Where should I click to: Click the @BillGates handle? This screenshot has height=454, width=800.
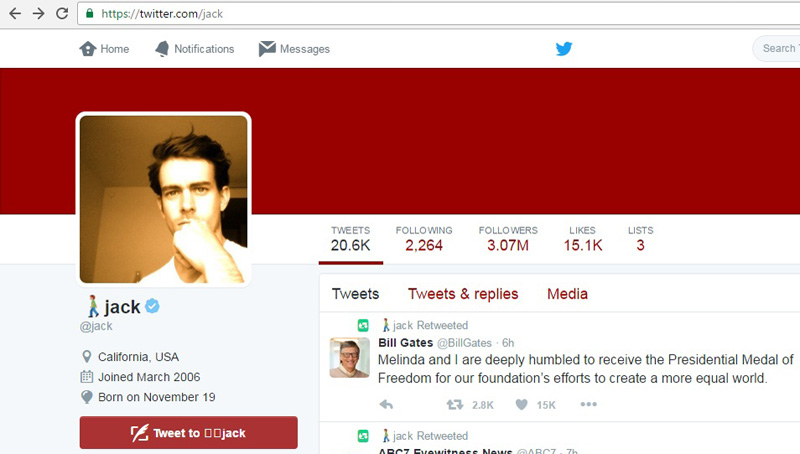pyautogui.click(x=464, y=343)
